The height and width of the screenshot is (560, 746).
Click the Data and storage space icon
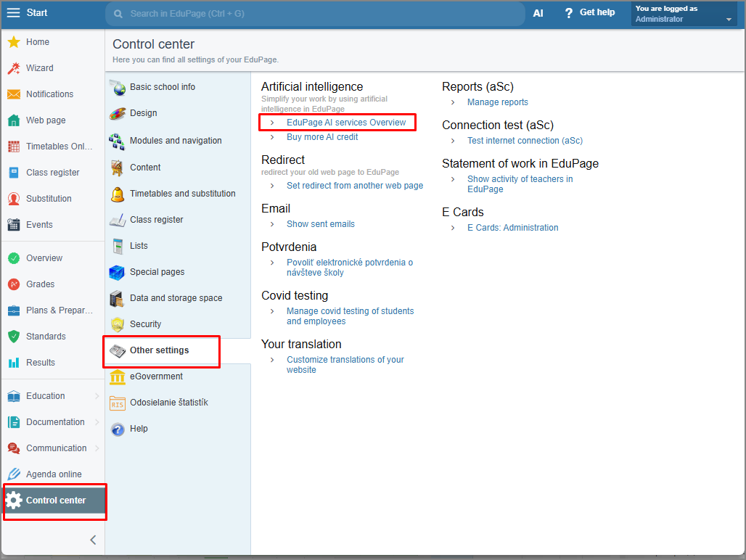tap(118, 298)
